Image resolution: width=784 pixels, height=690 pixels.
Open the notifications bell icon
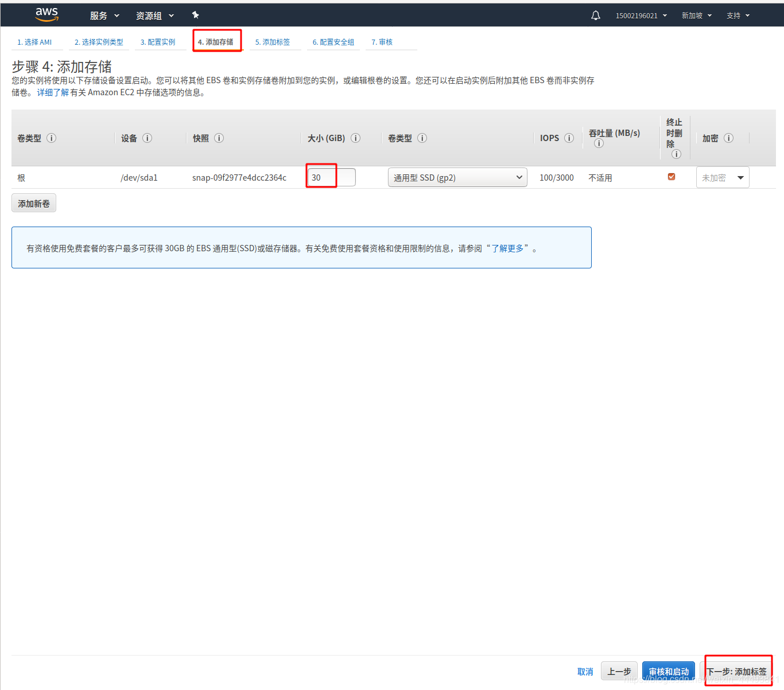click(596, 15)
